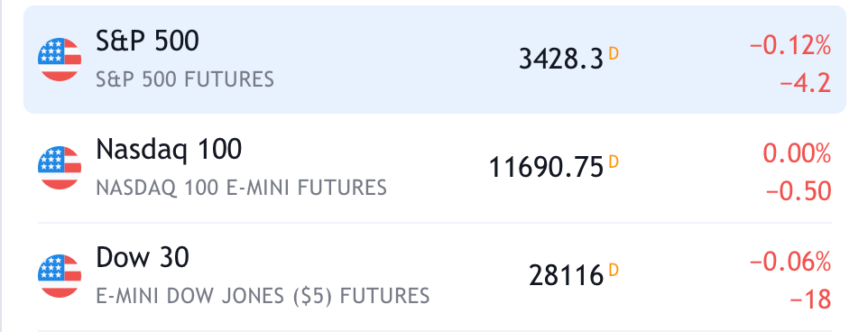Click the delayed 'D' marker beside 28116
Screen dimensions: 868x332
tap(614, 270)
